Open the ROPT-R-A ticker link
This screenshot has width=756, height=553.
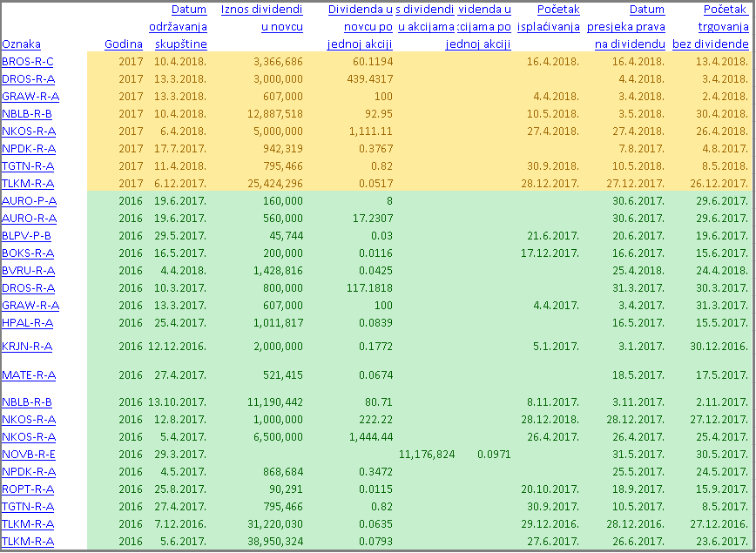click(x=28, y=489)
